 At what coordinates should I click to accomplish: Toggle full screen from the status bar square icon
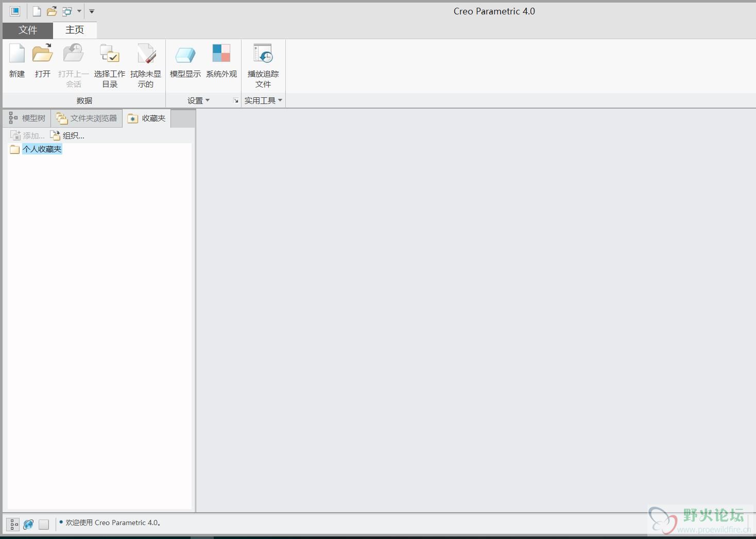(44, 525)
